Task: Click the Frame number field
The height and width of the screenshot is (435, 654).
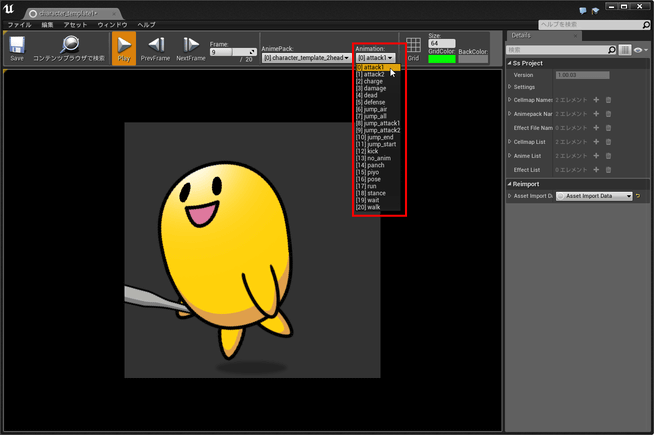Action: pyautogui.click(x=233, y=52)
